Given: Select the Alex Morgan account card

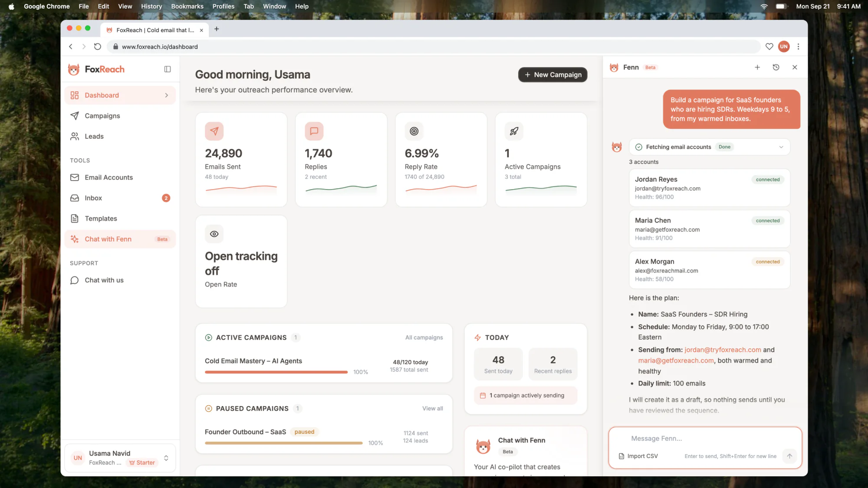Looking at the screenshot, I should [710, 270].
